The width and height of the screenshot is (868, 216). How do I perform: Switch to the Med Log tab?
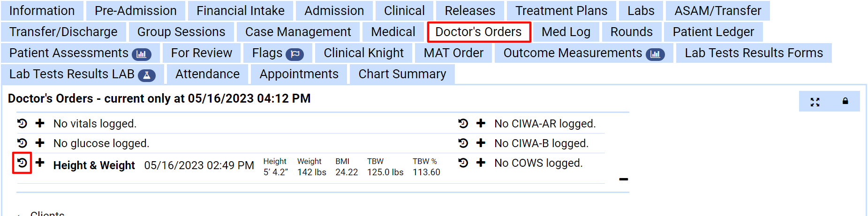(566, 32)
